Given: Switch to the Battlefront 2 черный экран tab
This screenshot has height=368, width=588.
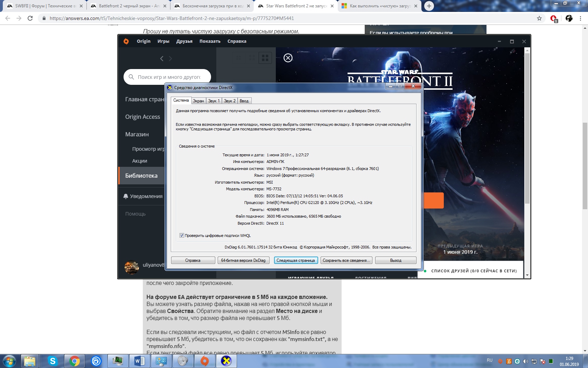Looking at the screenshot, I should tap(128, 6).
